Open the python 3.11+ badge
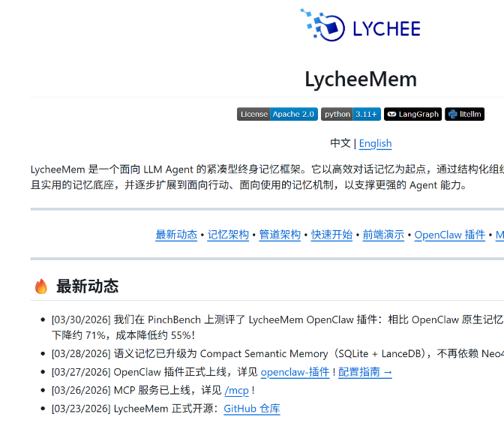This screenshot has width=504, height=423. [x=350, y=114]
